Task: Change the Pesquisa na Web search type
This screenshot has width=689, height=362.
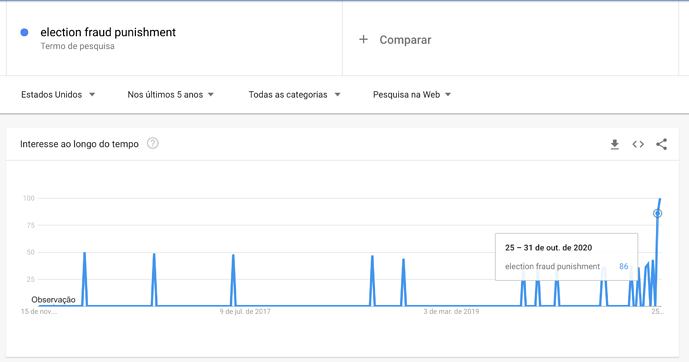Action: (x=412, y=94)
